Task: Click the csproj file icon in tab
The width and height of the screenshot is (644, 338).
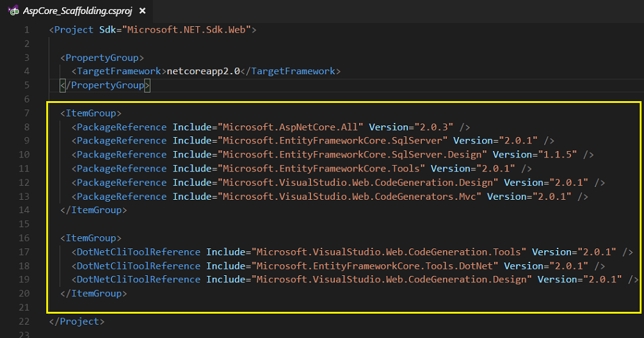Action: 13,11
